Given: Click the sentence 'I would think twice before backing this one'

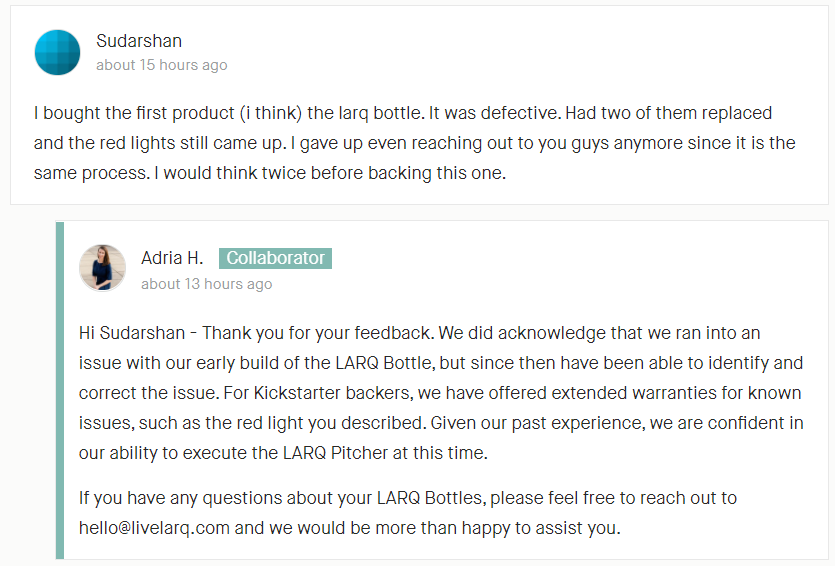Looking at the screenshot, I should [330, 173].
